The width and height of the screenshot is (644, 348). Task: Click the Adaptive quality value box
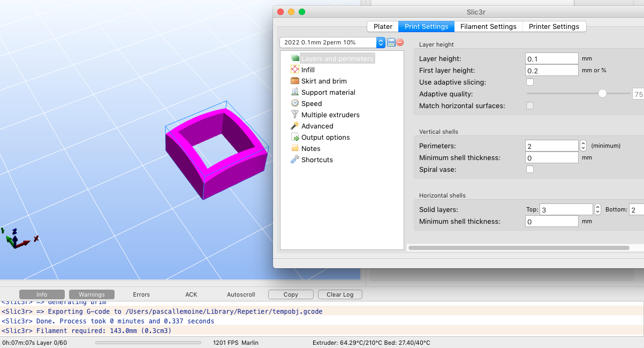pyautogui.click(x=638, y=94)
